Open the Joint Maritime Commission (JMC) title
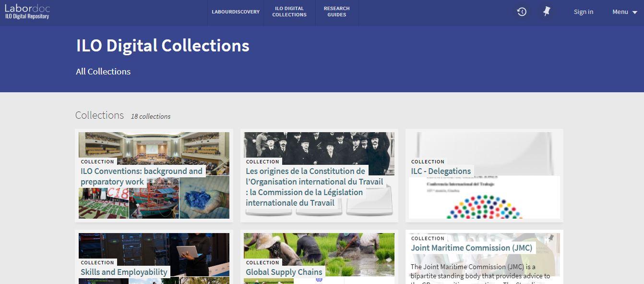This screenshot has height=284, width=644. coord(471,248)
